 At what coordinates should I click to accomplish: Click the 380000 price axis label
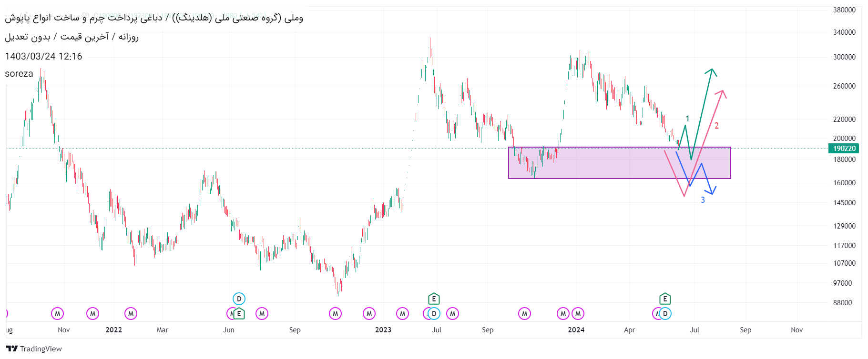[844, 10]
